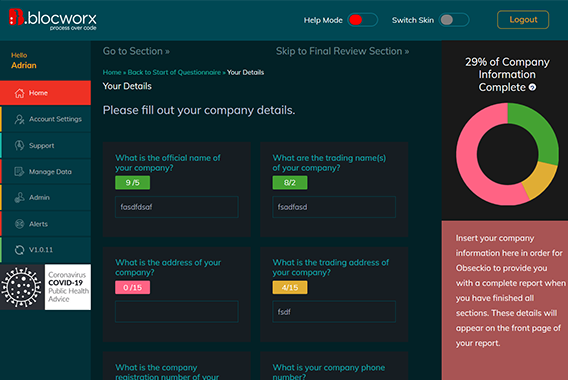Open Skip to Final Review Section
The width and height of the screenshot is (568, 380).
coord(342,51)
